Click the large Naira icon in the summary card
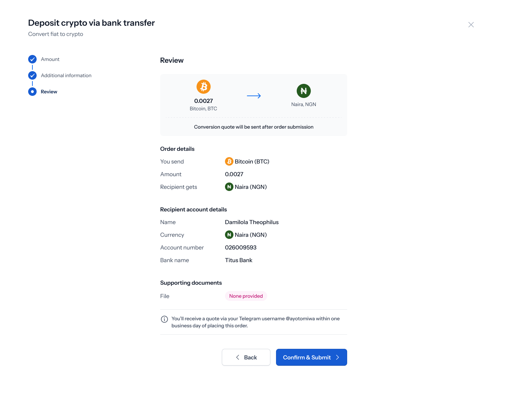The height and width of the screenshot is (420, 507). (x=304, y=91)
